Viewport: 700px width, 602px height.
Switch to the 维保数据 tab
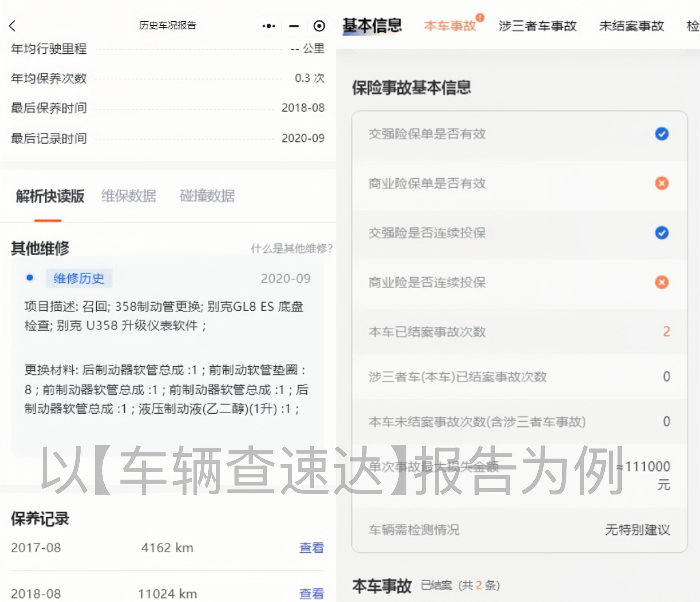point(128,196)
